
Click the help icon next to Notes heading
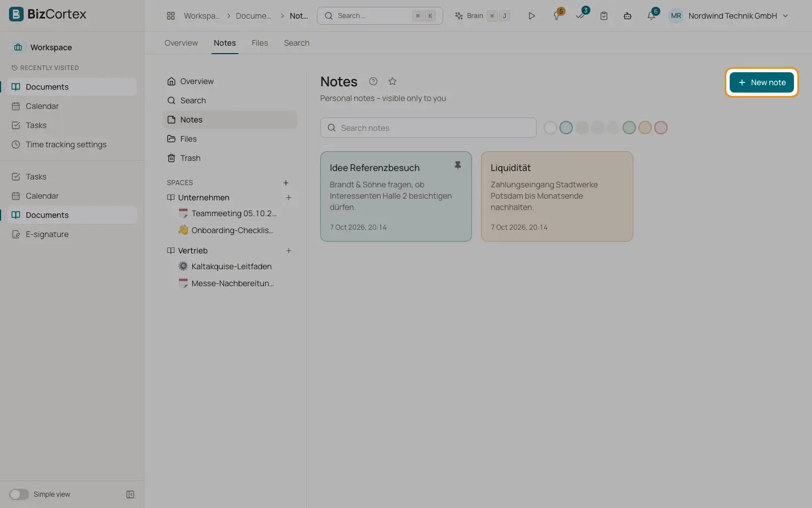[373, 81]
